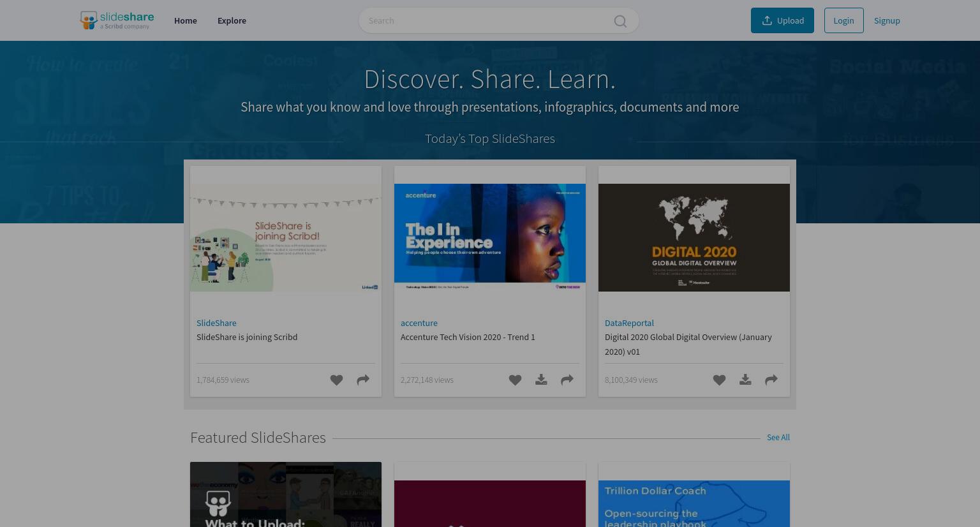This screenshot has width=980, height=527.
Task: Download the Accenture Tech Vision 2020 slideshow
Action: 541,380
